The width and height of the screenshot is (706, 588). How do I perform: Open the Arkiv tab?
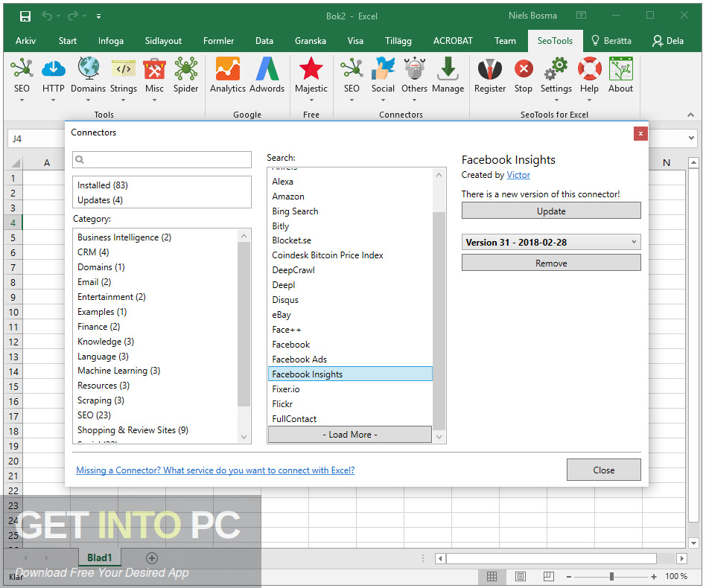tap(25, 41)
